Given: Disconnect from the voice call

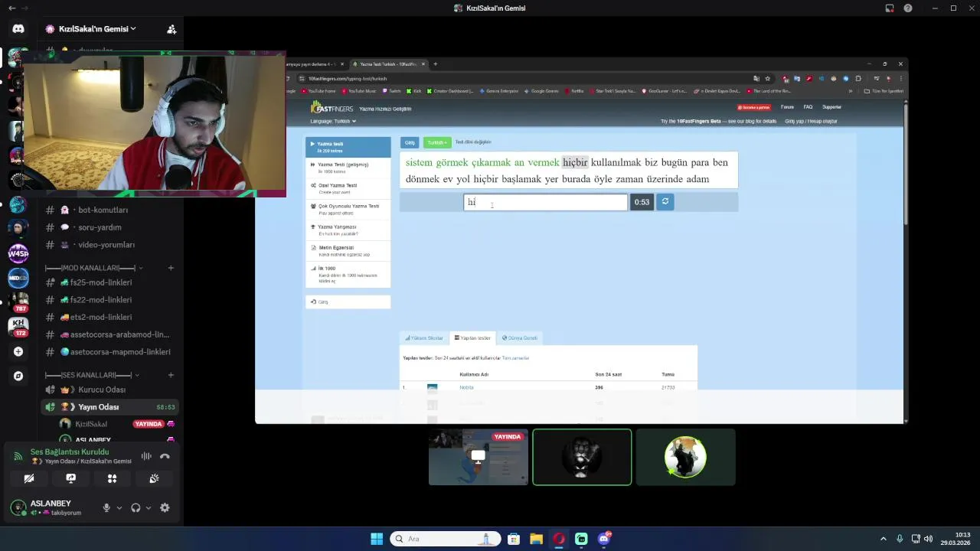Looking at the screenshot, I should coord(165,456).
